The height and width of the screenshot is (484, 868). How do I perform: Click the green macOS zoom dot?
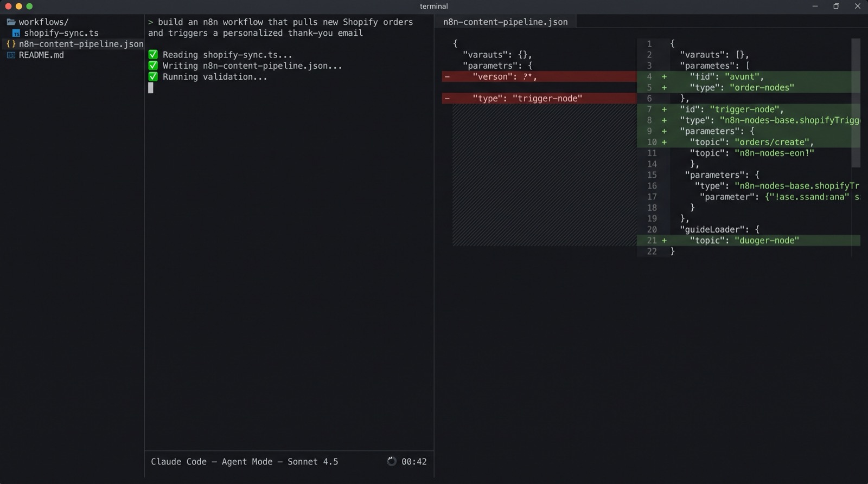(x=29, y=7)
